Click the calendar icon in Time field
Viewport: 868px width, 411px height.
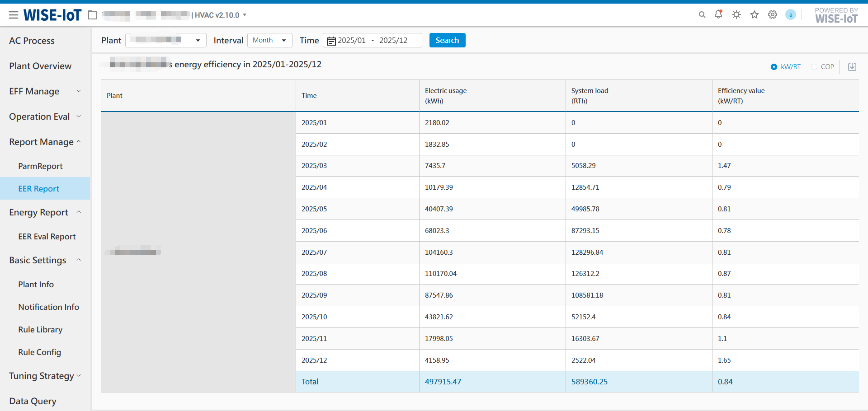tap(331, 41)
